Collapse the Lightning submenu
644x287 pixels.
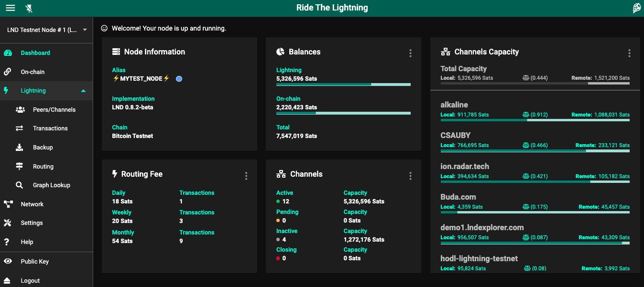click(x=83, y=91)
